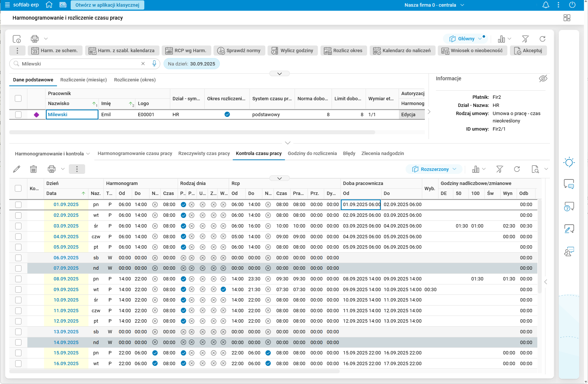588x384 pixels.
Task: Open the filter icon in the top toolbar
Action: (525, 39)
